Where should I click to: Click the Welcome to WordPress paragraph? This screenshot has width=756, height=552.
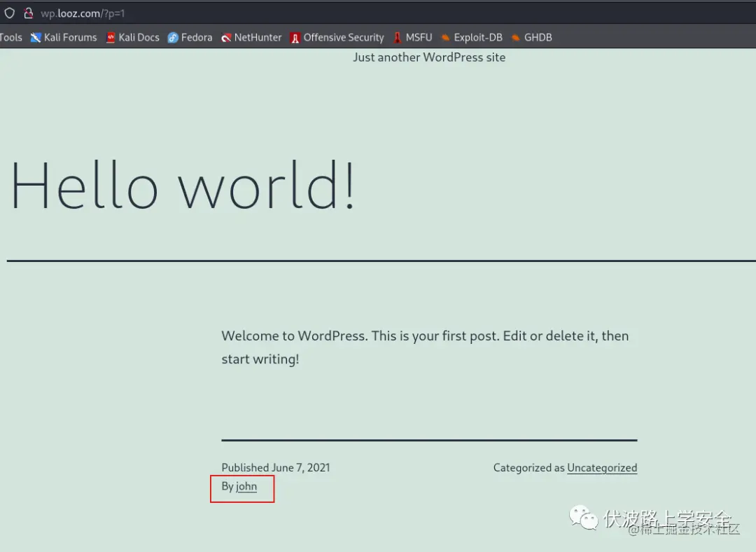coord(426,347)
